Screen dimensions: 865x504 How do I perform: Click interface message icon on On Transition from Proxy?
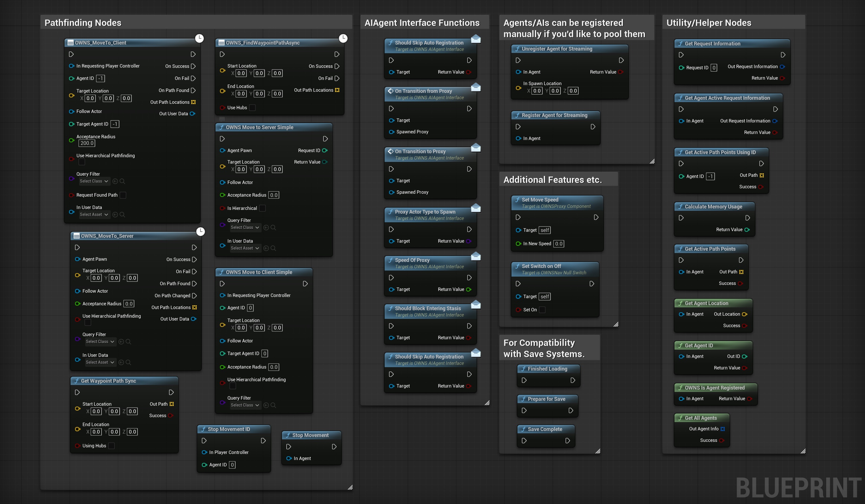(x=475, y=88)
